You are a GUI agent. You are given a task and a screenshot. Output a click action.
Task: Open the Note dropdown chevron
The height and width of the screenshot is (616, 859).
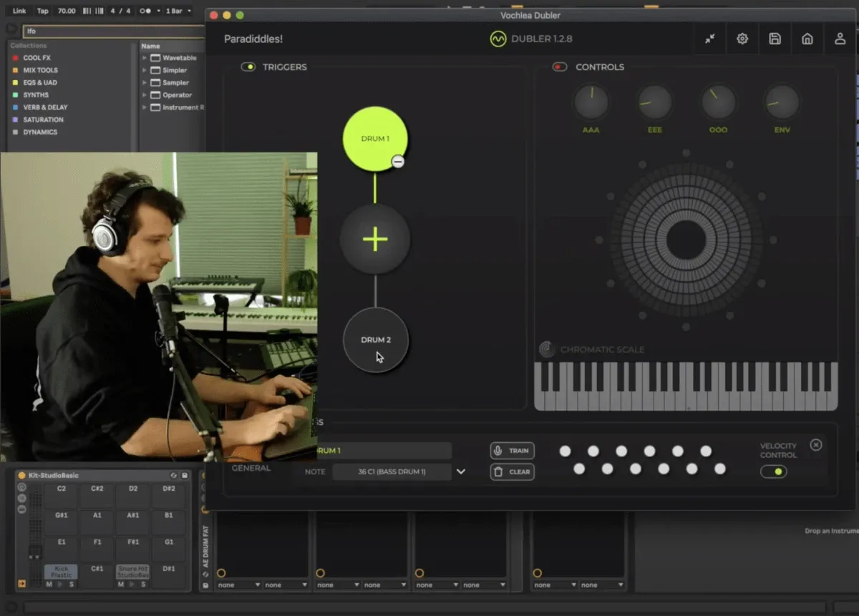click(461, 471)
